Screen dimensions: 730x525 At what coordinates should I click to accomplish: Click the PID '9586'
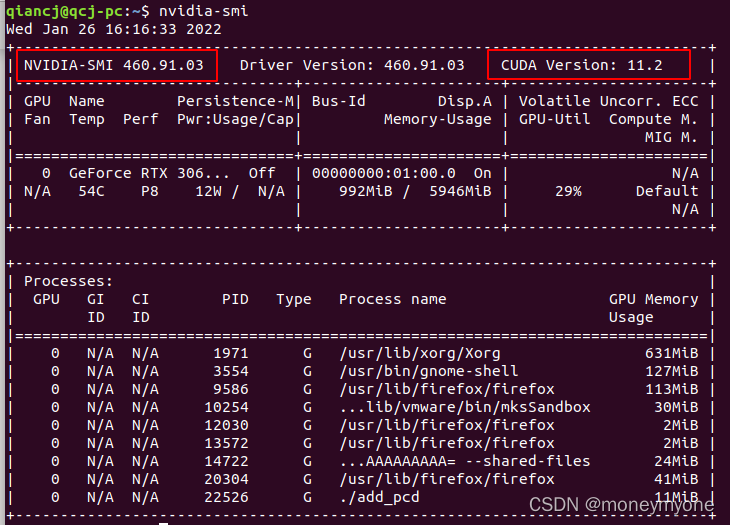point(231,389)
